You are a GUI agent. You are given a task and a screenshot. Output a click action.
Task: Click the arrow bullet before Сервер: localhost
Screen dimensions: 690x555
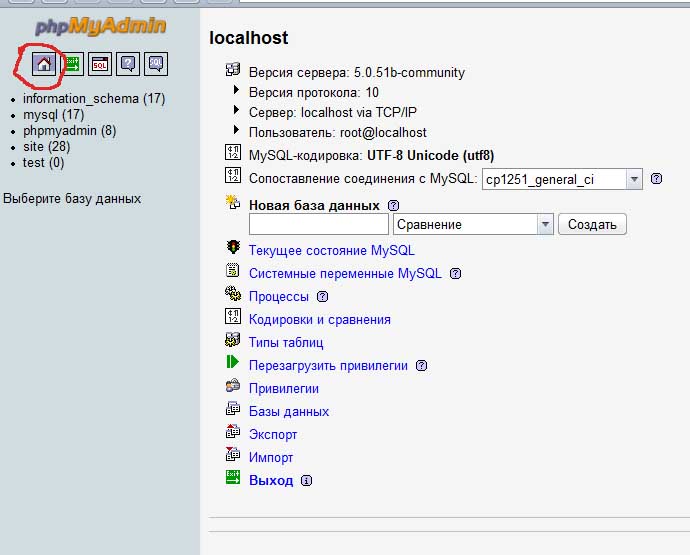tap(236, 110)
